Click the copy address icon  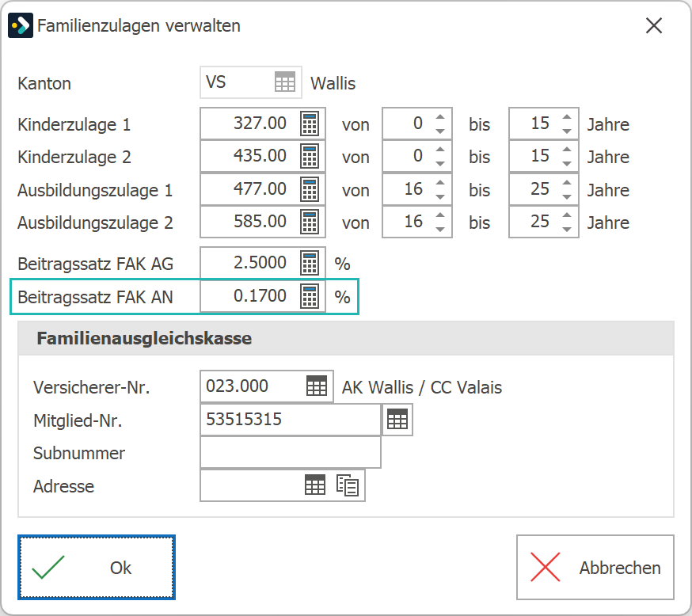coord(348,485)
